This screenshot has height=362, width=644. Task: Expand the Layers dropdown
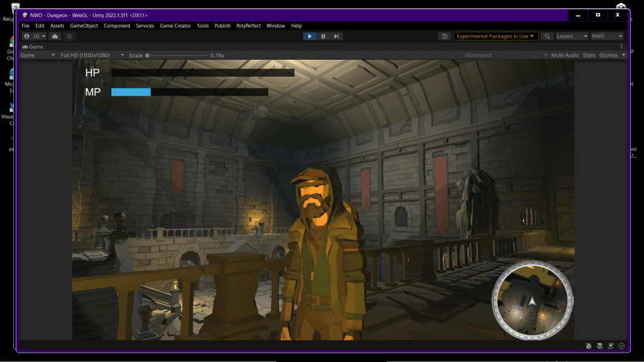[x=572, y=36]
